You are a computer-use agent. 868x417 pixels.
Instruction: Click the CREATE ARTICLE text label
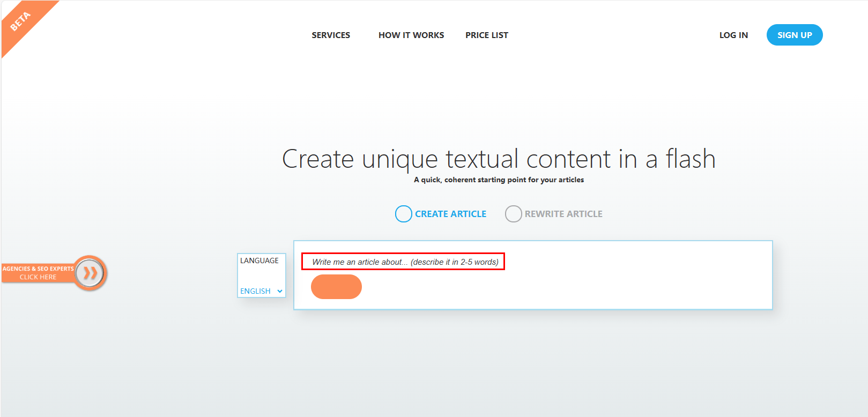[450, 214]
